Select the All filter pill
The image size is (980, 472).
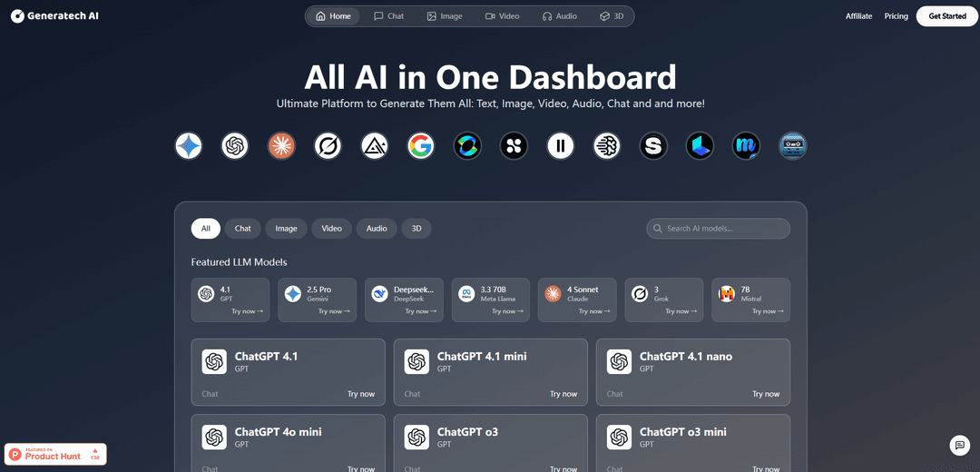click(206, 229)
